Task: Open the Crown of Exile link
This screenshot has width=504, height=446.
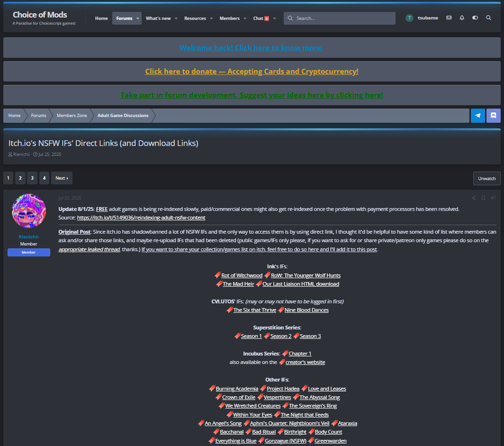Action: click(239, 398)
